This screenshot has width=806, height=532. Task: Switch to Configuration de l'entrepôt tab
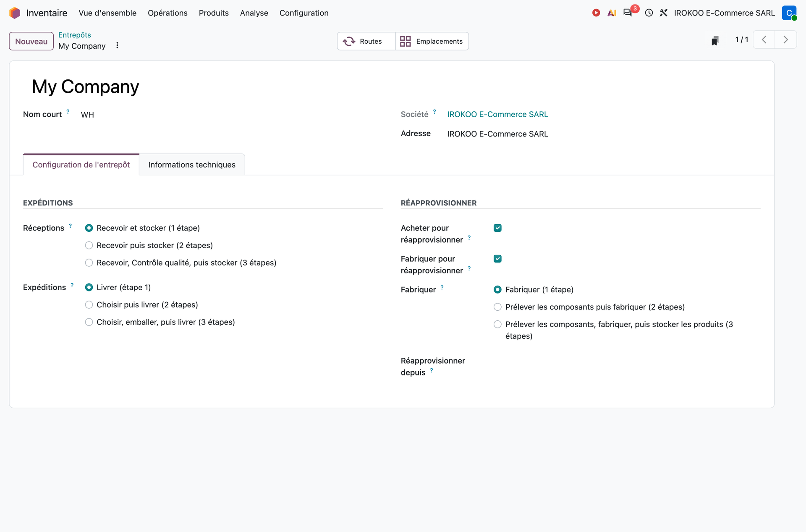81,165
